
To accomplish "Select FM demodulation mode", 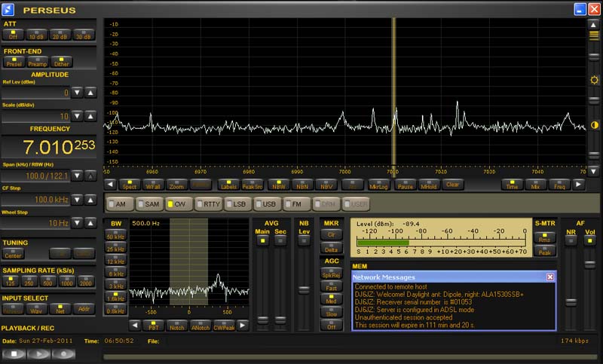I will pyautogui.click(x=296, y=204).
